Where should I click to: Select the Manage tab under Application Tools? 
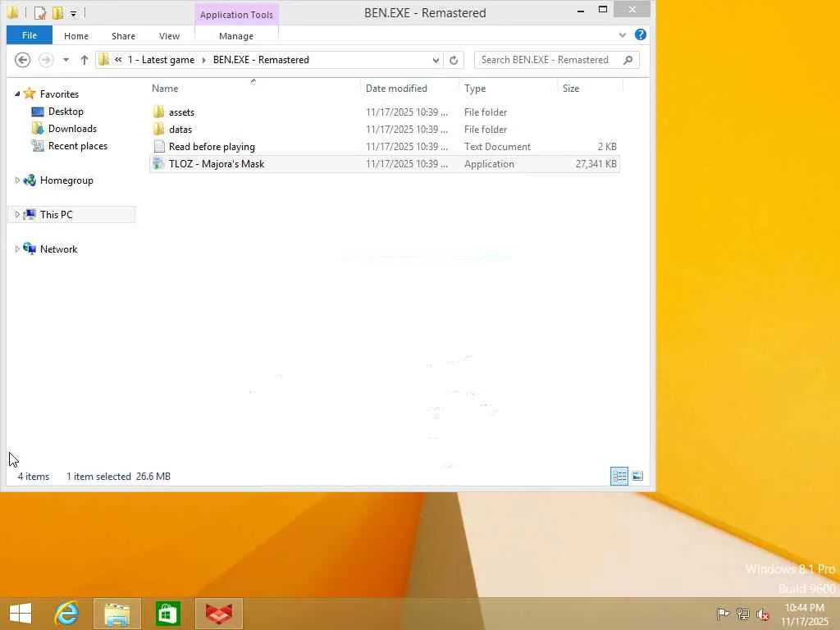point(236,36)
